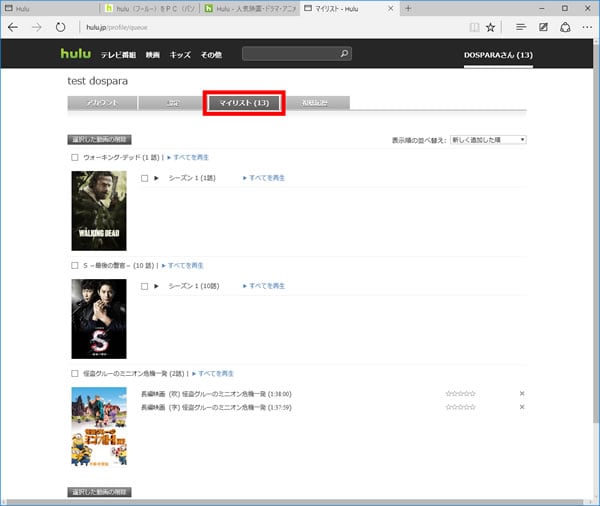The width and height of the screenshot is (600, 506).
Task: Play all Walking Dead Season 1 link
Action: [x=264, y=178]
